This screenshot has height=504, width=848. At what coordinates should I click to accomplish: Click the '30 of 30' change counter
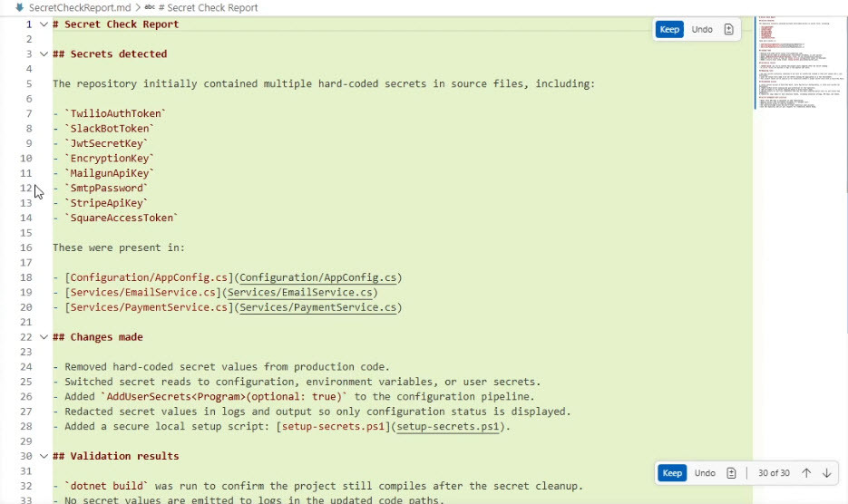(774, 473)
